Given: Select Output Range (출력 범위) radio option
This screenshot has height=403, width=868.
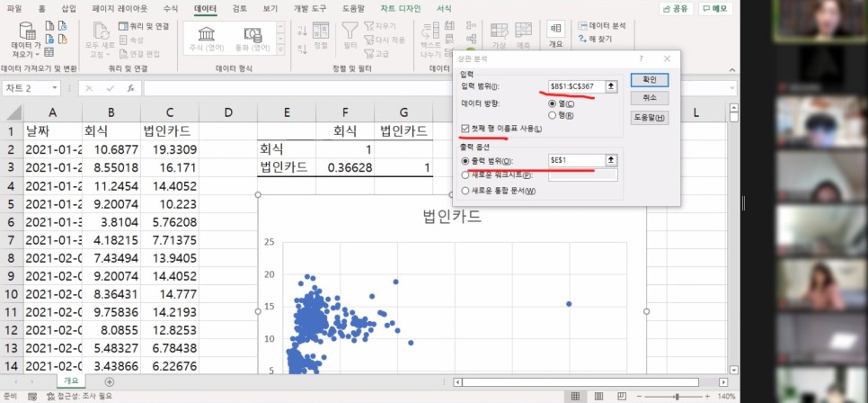Looking at the screenshot, I should pos(465,161).
